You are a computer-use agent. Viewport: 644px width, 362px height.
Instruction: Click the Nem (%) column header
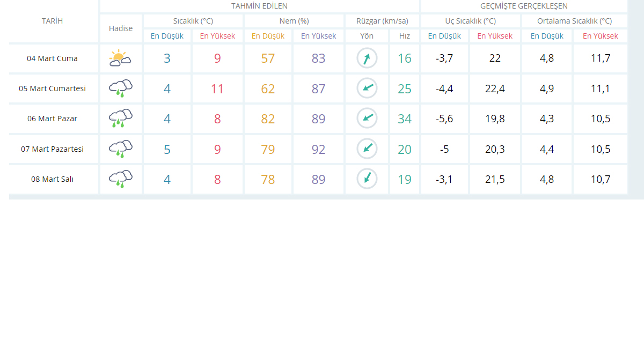pyautogui.click(x=294, y=21)
